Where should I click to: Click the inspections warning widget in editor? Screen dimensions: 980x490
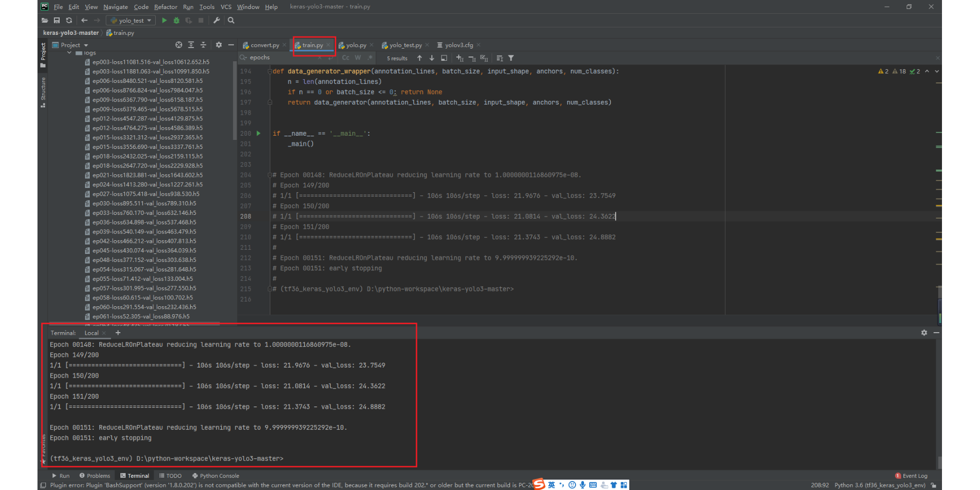[x=899, y=71]
